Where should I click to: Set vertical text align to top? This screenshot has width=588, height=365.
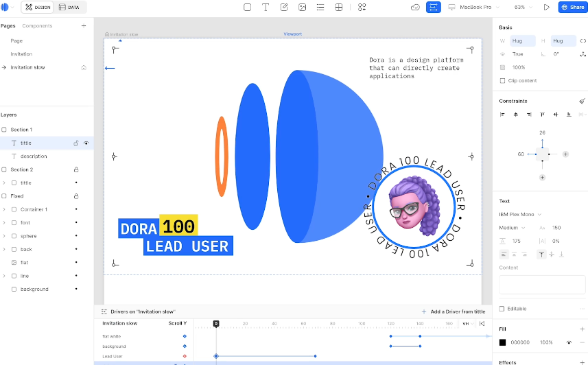pos(541,255)
